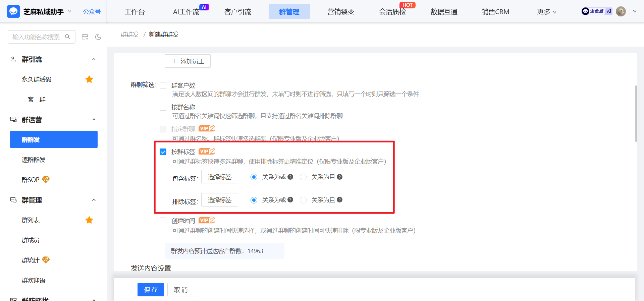The width and height of the screenshot is (644, 301).
Task: Click help icon beside 排除标签 关系为或
Action: coord(290,199)
